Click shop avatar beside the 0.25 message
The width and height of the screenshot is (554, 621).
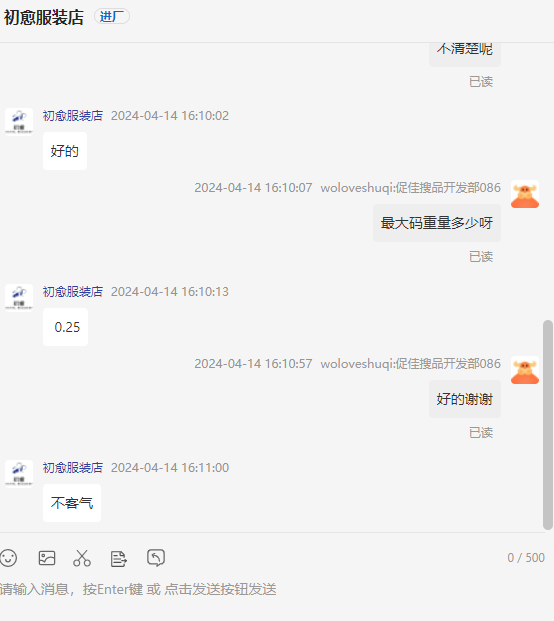pos(19,298)
